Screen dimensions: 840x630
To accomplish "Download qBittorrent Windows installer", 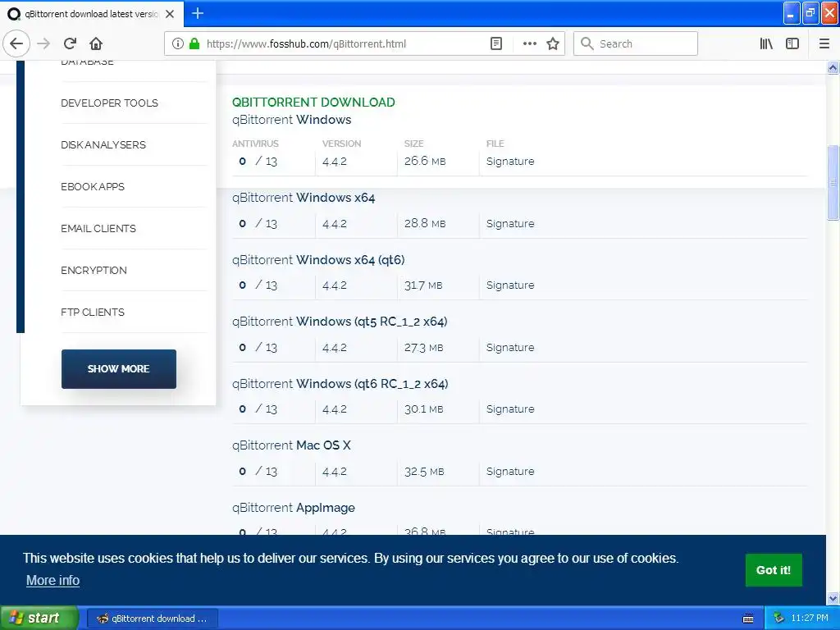I will tap(291, 120).
